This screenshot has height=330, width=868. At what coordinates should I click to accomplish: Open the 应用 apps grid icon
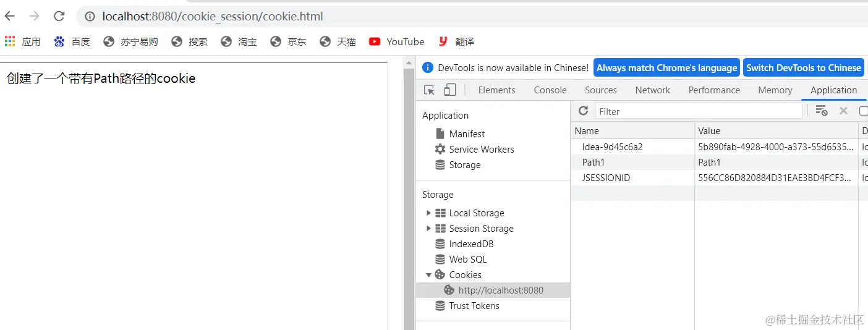point(10,41)
